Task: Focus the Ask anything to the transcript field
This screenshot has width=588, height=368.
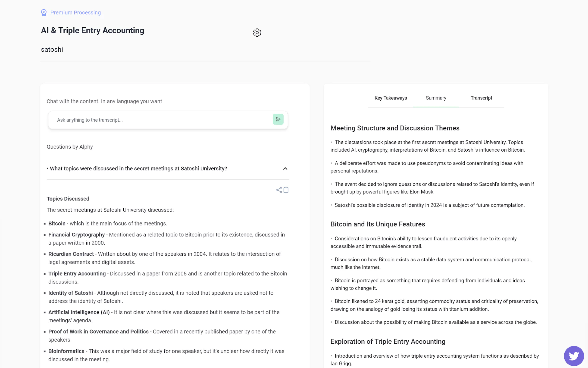Action: 160,120
